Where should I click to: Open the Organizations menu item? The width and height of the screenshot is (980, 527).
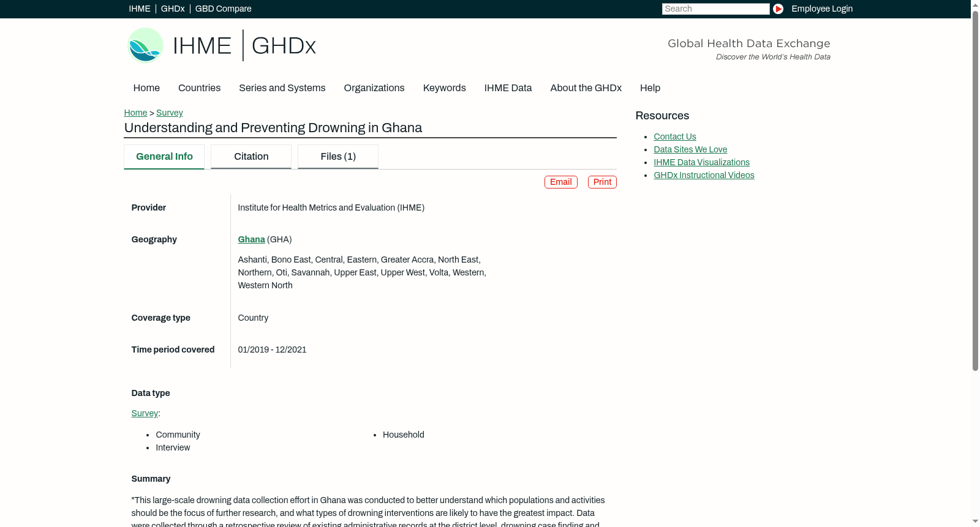(374, 88)
